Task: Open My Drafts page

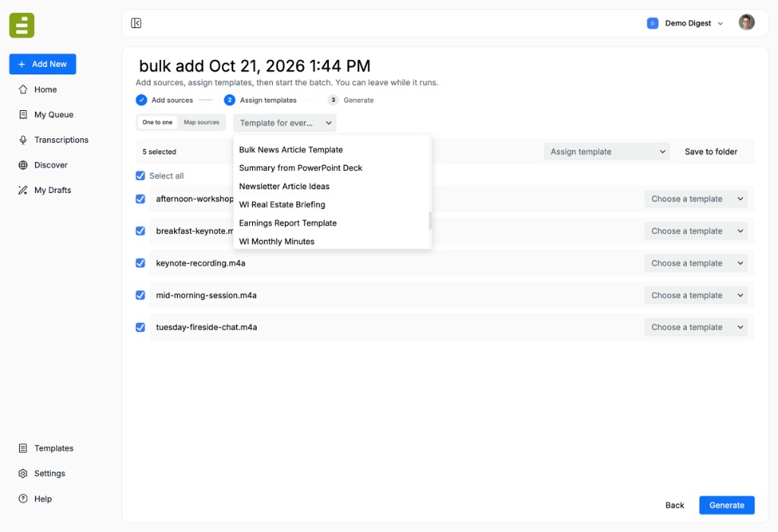Action: (x=52, y=190)
